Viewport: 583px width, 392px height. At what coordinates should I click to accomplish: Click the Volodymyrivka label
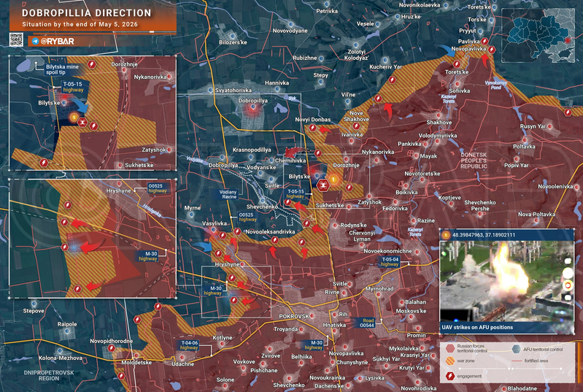coord(438,136)
